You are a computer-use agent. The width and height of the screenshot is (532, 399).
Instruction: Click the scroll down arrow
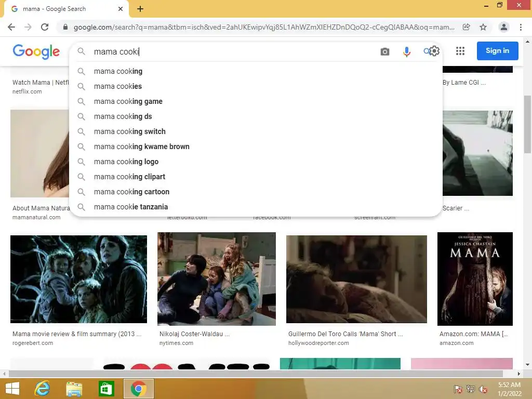point(528,365)
